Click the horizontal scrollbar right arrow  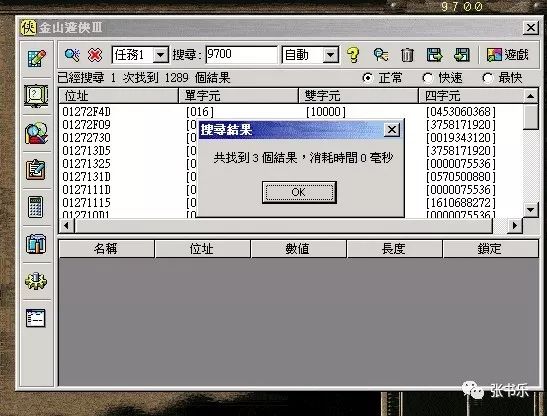515,225
